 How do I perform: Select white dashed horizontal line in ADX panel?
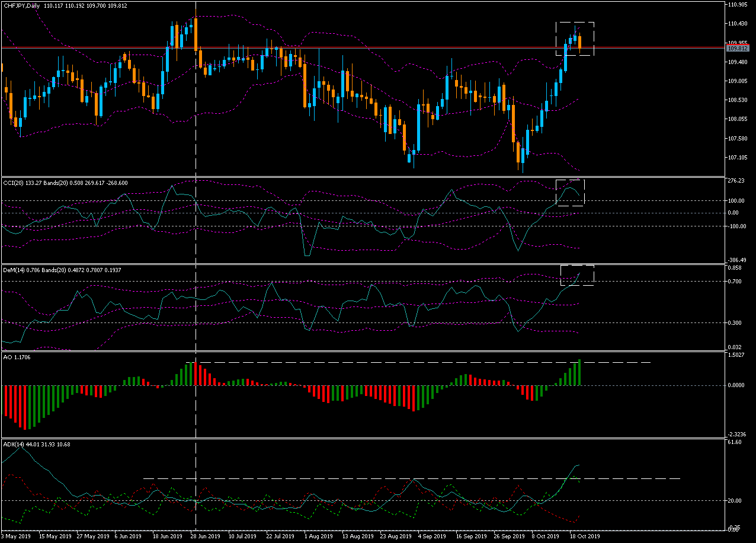[x=412, y=478]
